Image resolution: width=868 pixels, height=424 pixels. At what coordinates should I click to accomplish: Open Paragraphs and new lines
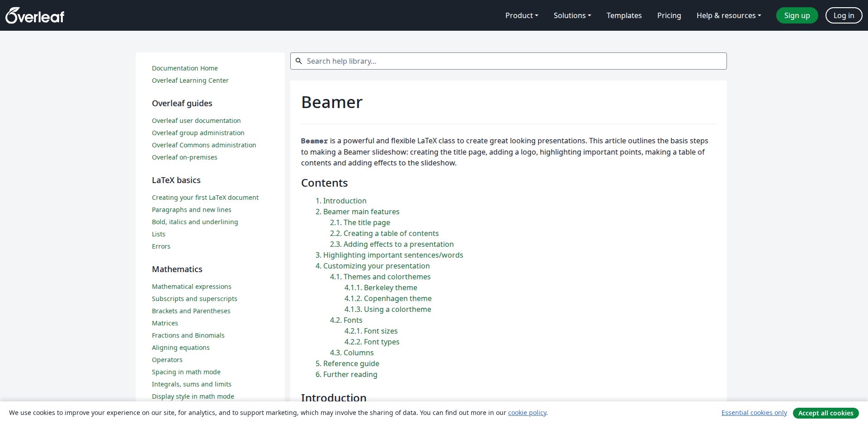pos(192,210)
